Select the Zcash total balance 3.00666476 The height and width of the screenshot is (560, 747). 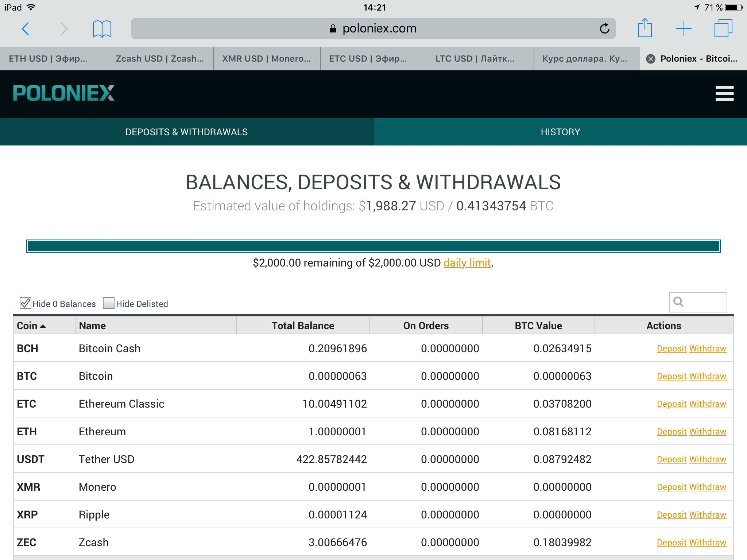tap(337, 542)
